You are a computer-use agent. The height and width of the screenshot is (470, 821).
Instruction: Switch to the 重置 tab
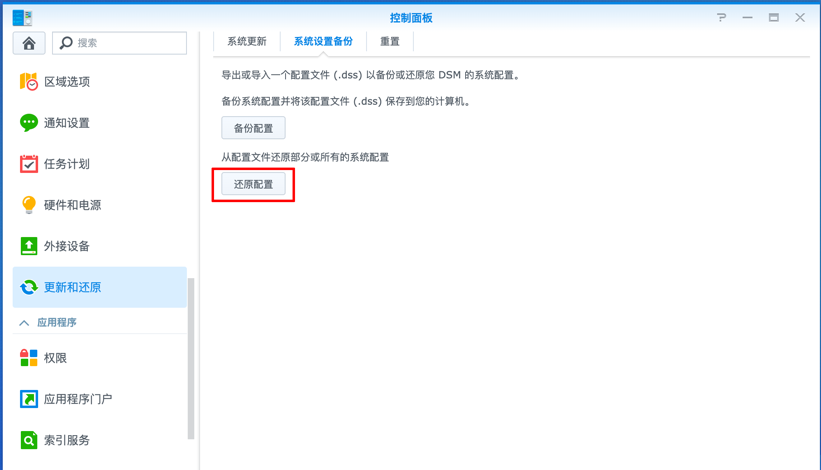click(390, 41)
